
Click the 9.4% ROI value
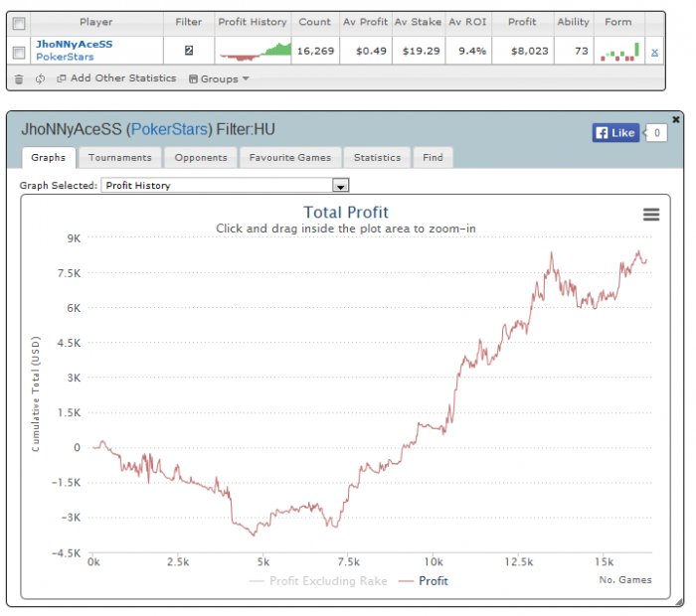(472, 52)
